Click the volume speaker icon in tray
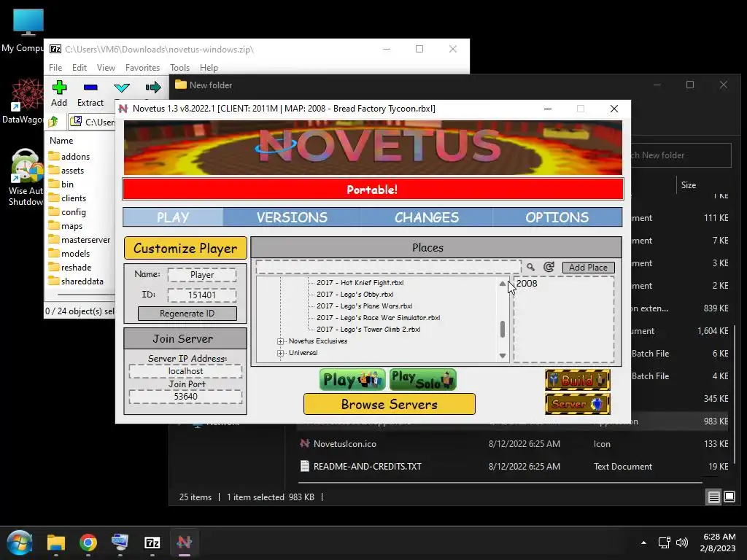747x560 pixels. click(x=682, y=542)
